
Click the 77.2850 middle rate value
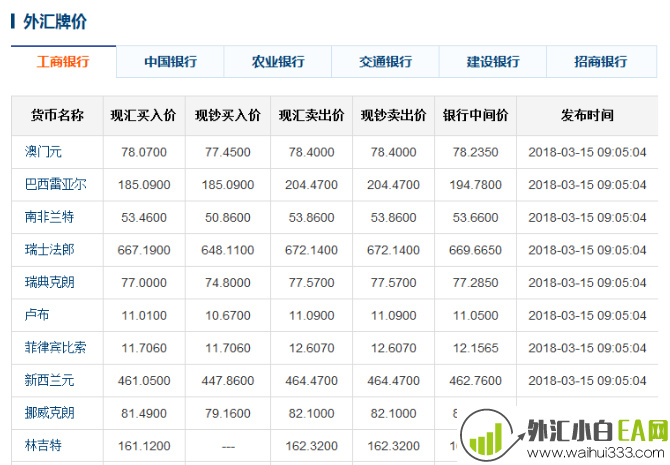[x=476, y=283]
